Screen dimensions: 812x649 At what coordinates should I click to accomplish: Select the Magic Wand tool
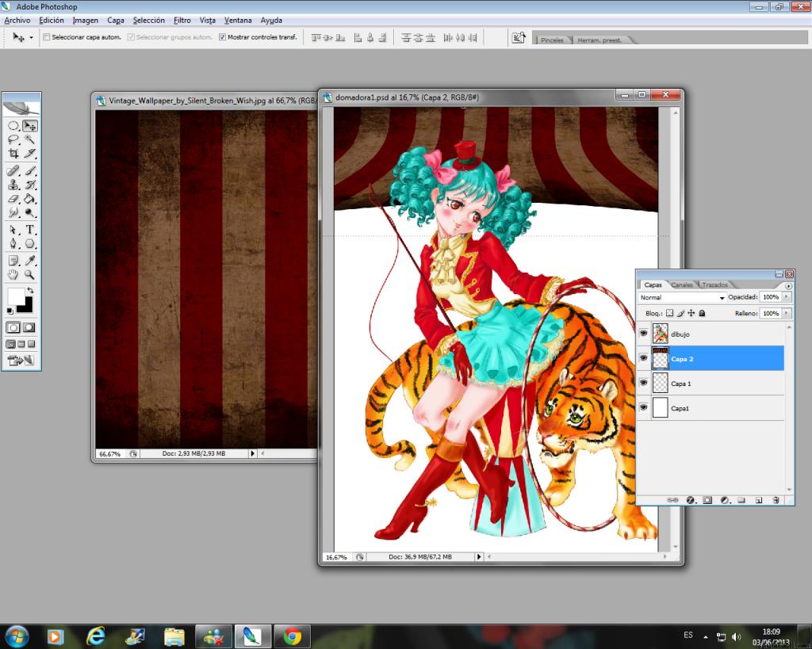click(x=30, y=139)
